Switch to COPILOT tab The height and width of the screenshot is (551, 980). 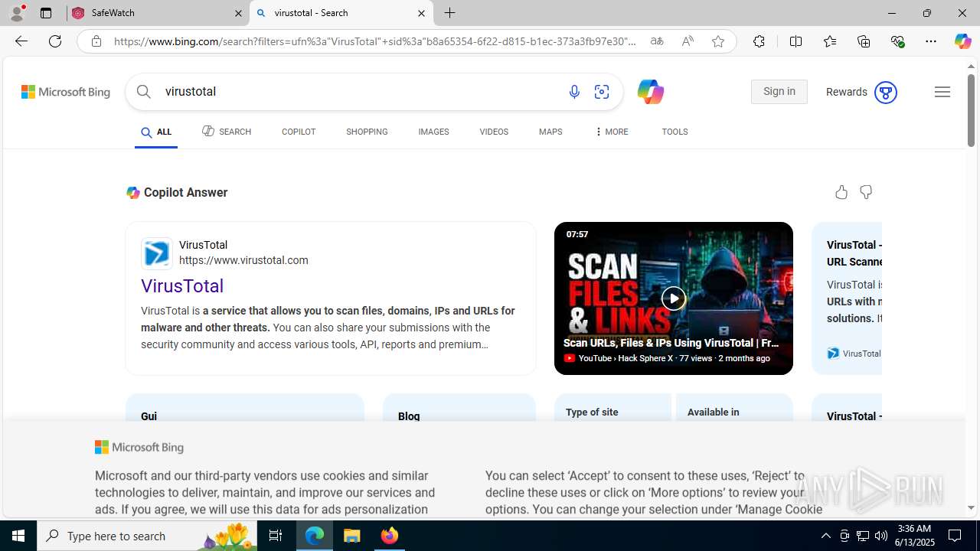pos(299,132)
